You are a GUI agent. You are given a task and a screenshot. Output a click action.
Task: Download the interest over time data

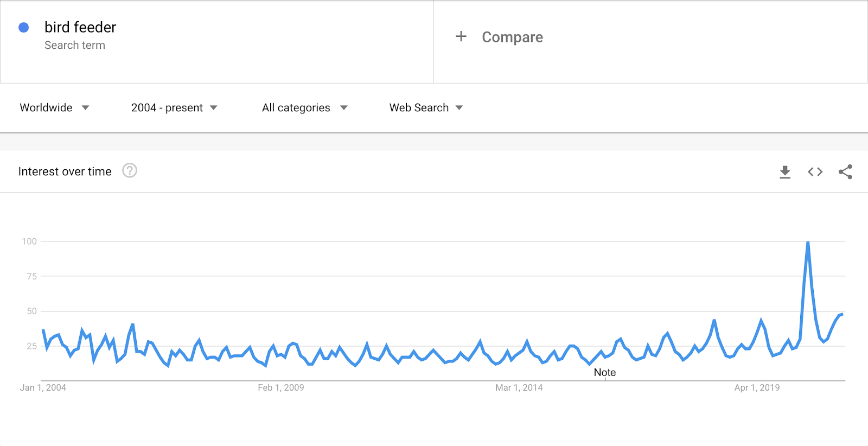[x=785, y=172]
